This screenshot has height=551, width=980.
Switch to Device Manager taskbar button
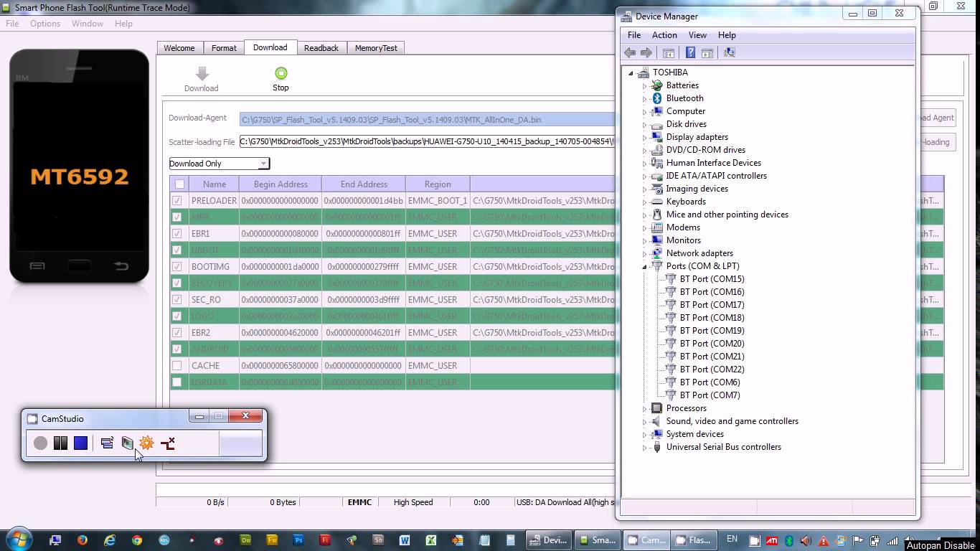[x=548, y=540]
